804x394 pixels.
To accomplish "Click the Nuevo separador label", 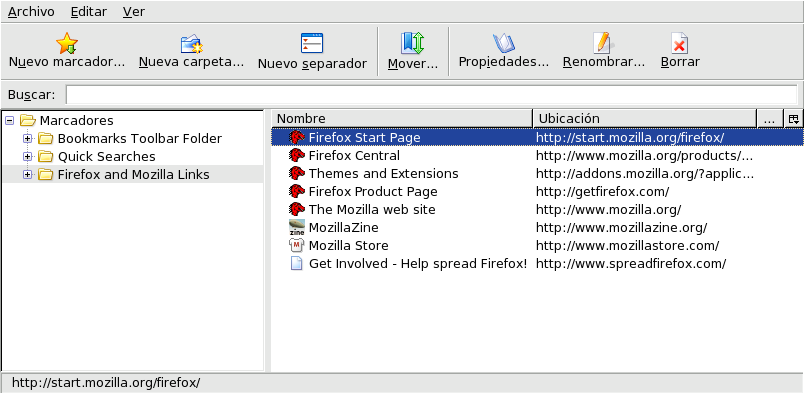I will coord(312,64).
